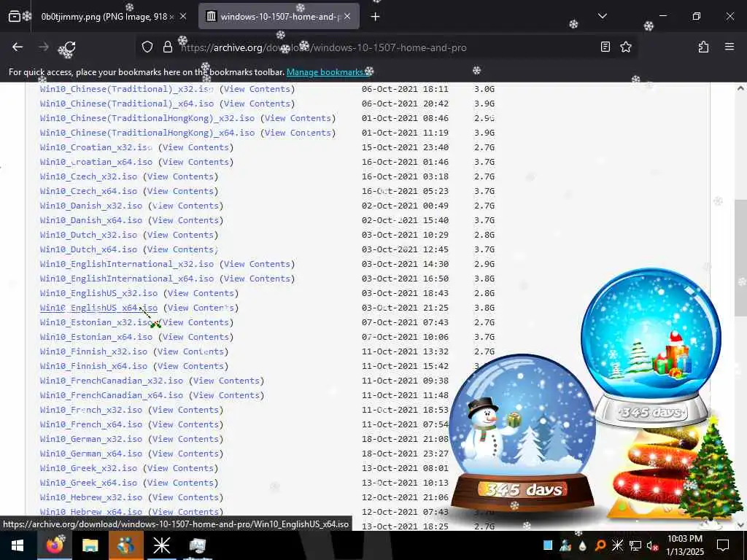Download Win10_Chinese(TraditionalHongKong)_x64.iso
This screenshot has width=747, height=560.
[147, 133]
